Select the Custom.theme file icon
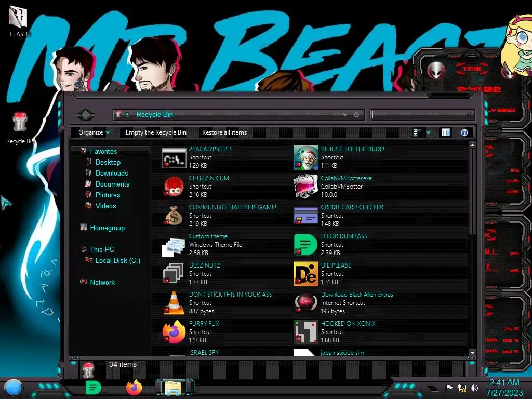 tap(174, 247)
